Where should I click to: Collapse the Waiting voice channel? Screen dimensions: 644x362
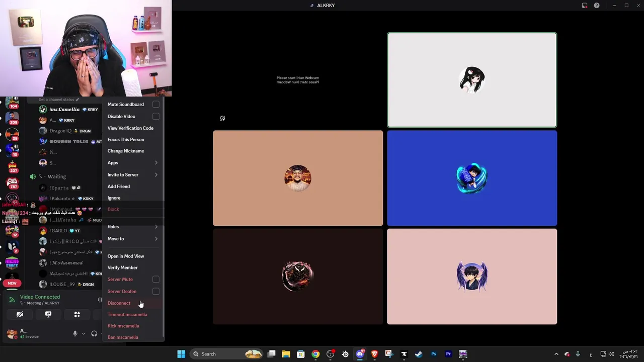53,176
